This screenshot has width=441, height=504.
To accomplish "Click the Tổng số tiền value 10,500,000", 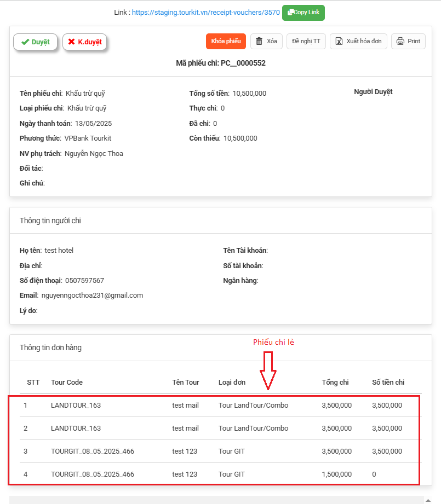I will (249, 94).
